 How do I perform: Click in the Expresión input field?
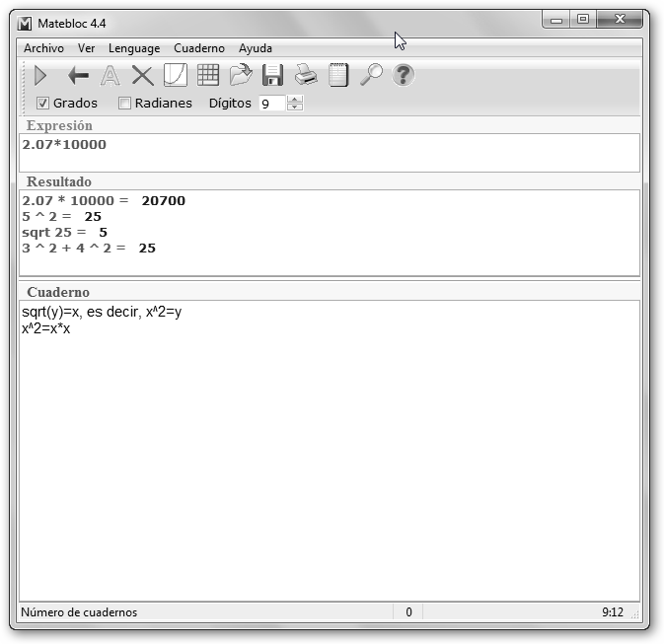pos(330,153)
